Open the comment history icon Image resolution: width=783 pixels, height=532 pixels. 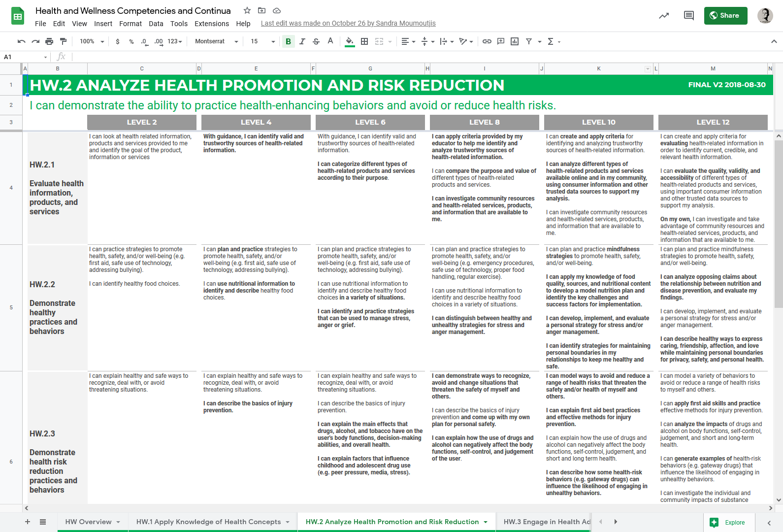pyautogui.click(x=688, y=16)
